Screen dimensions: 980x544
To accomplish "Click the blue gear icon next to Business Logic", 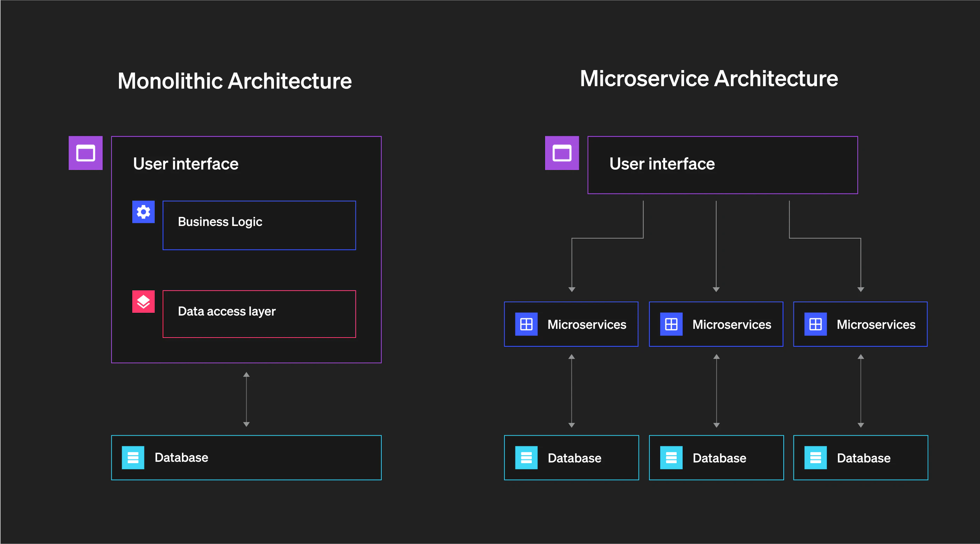I will pyautogui.click(x=143, y=212).
